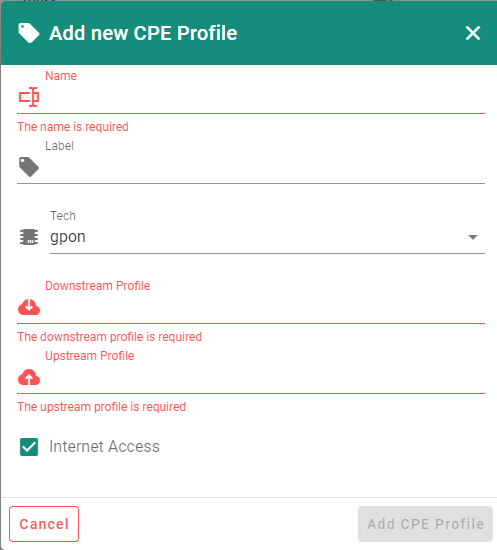This screenshot has width=497, height=550.
Task: Click the red rename icon beside Name
Action: tap(29, 97)
